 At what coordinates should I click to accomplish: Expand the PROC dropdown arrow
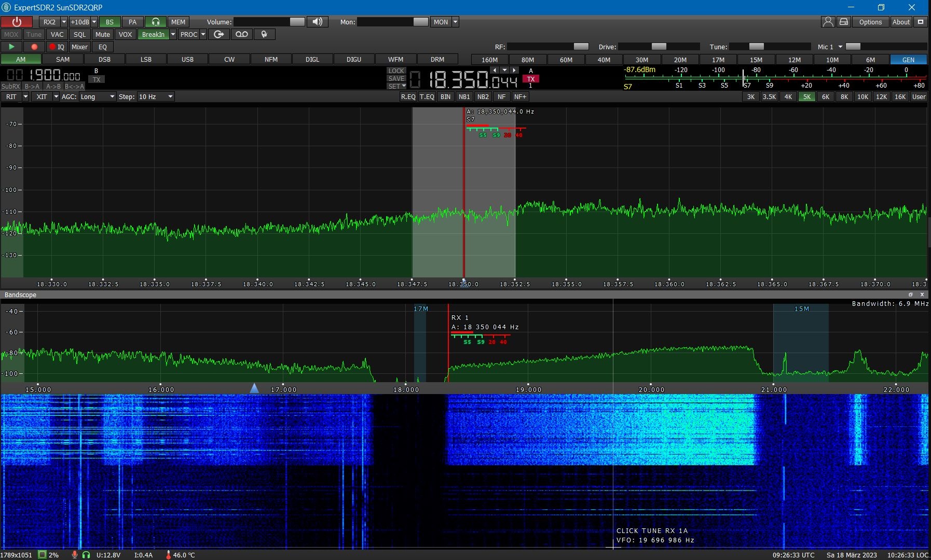pos(203,34)
